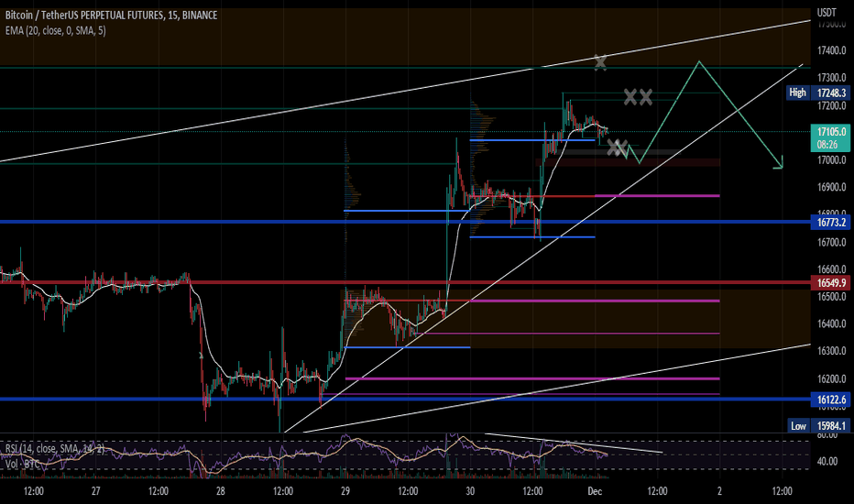This screenshot has width=854, height=504.
Task: Click the 16600.0 price scale label
Action: click(831, 269)
